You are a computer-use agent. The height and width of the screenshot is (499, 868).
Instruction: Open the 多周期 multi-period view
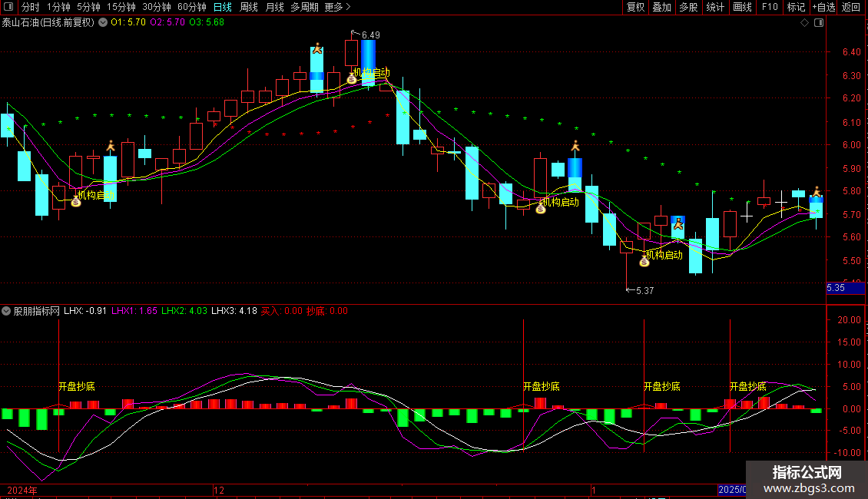(x=304, y=7)
